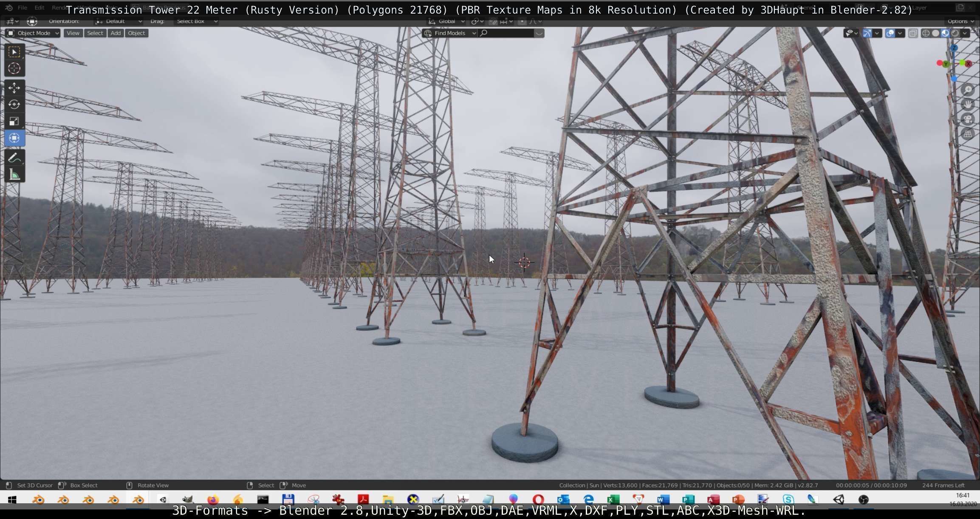
Task: Click the Windows Start button
Action: [12, 500]
